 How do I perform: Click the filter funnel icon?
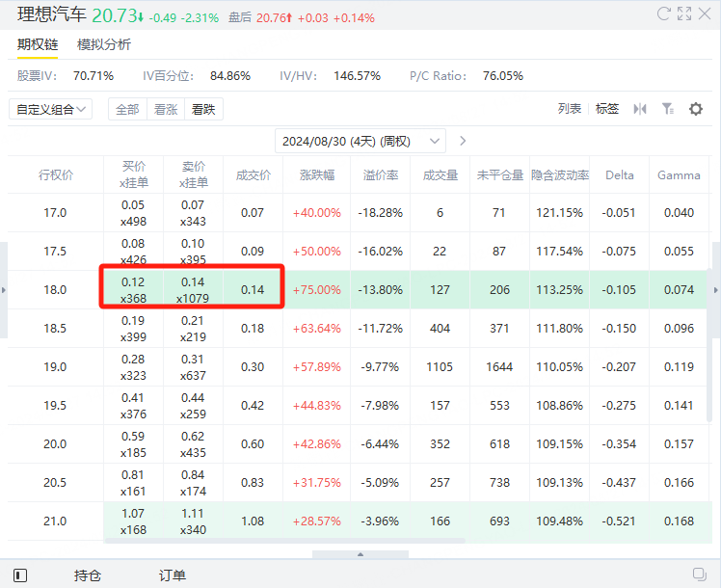668,109
